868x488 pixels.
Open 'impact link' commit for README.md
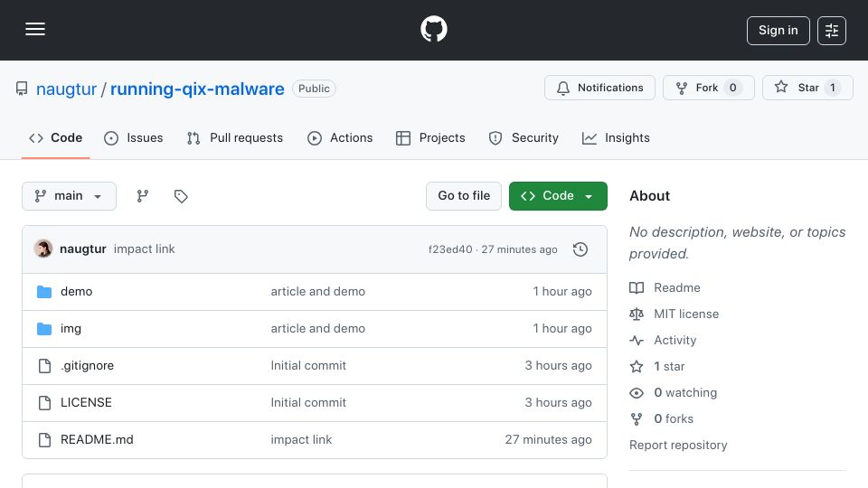click(301, 440)
